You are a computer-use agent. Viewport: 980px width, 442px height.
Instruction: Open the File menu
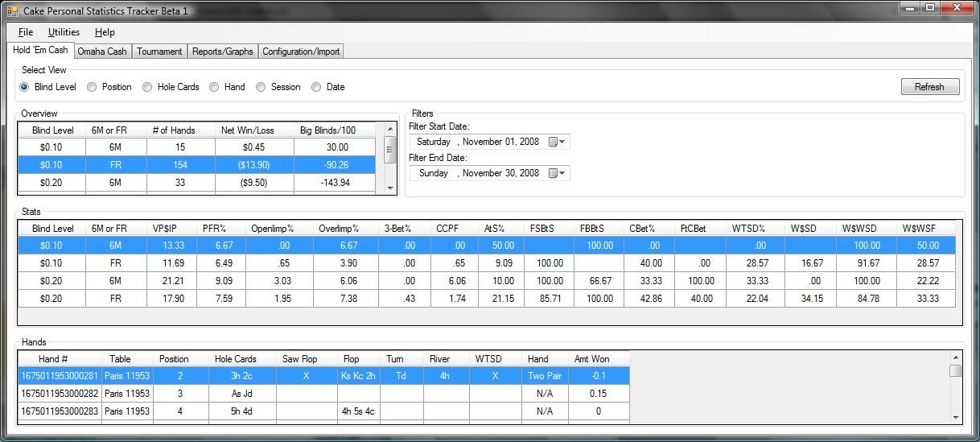point(25,32)
